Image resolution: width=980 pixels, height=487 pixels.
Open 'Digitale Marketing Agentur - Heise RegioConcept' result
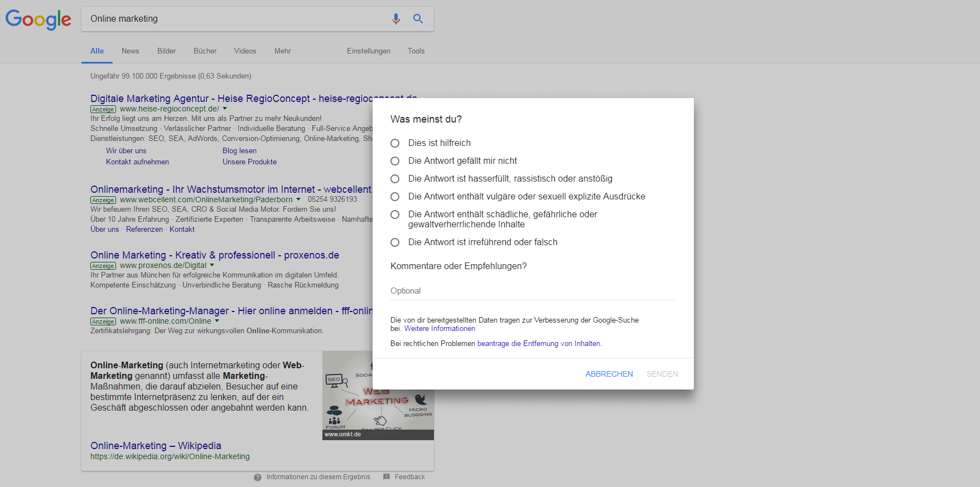(231, 99)
